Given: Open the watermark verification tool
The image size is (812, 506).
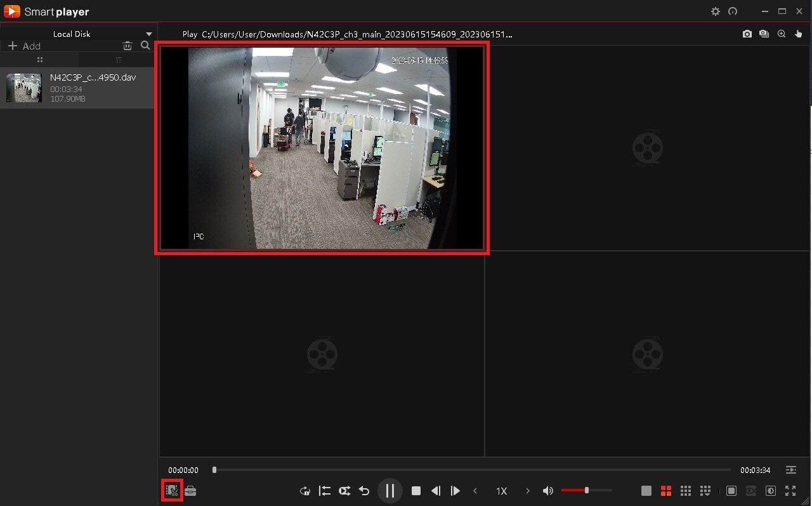Looking at the screenshot, I should pyautogui.click(x=171, y=490).
